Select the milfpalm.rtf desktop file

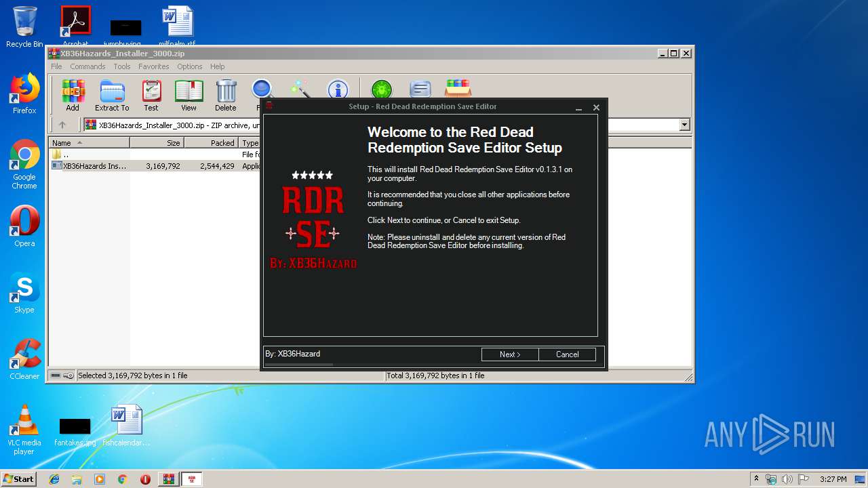pos(177,26)
